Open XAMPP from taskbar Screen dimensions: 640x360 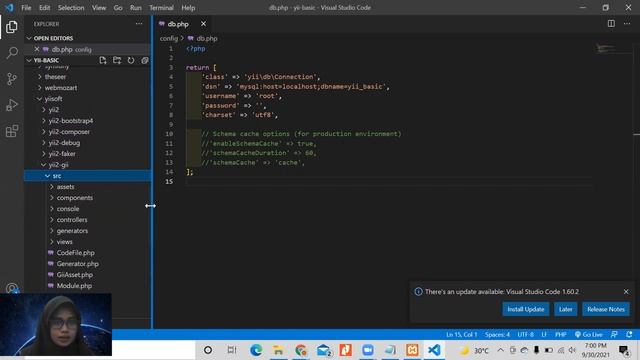412,350
